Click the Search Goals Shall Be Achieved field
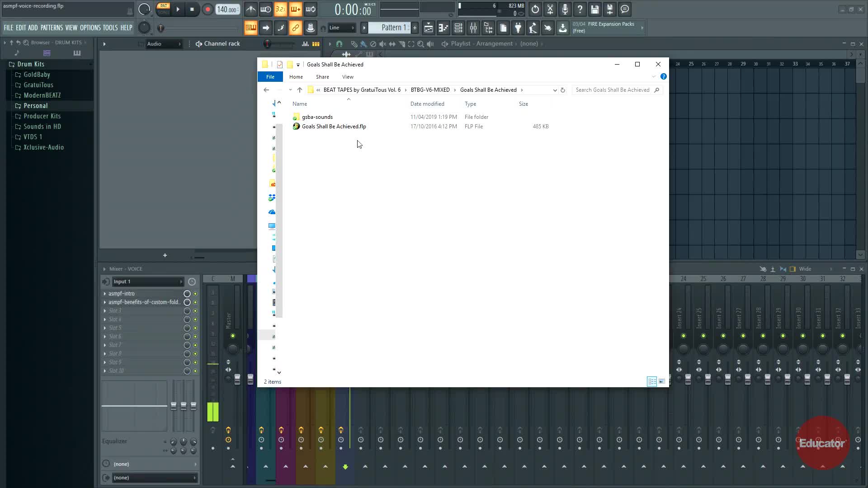 click(612, 90)
